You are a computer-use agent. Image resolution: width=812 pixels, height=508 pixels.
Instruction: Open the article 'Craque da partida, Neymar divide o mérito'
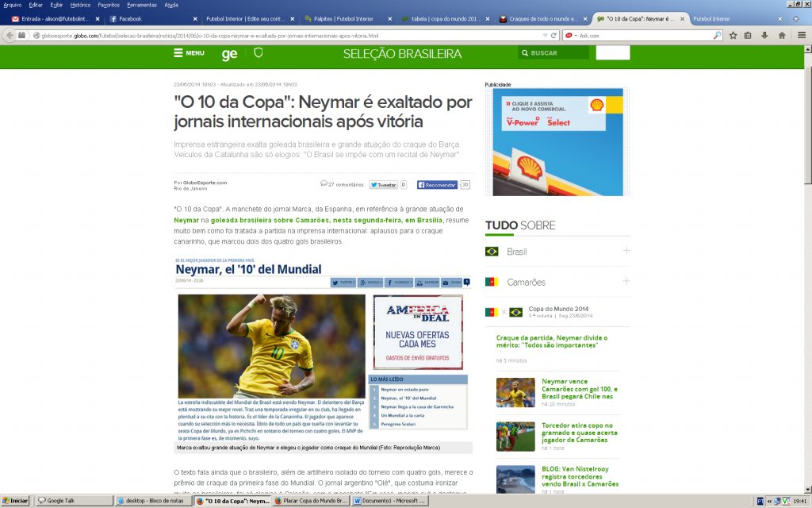(555, 341)
